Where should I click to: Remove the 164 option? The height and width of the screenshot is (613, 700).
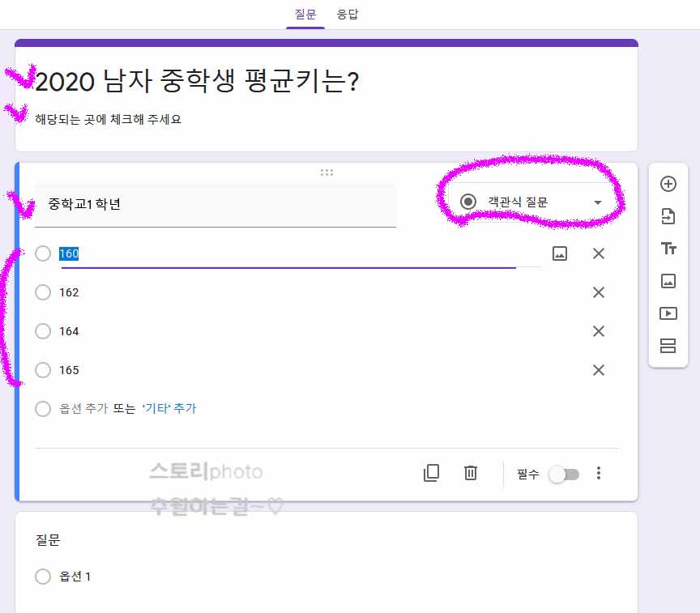(598, 331)
